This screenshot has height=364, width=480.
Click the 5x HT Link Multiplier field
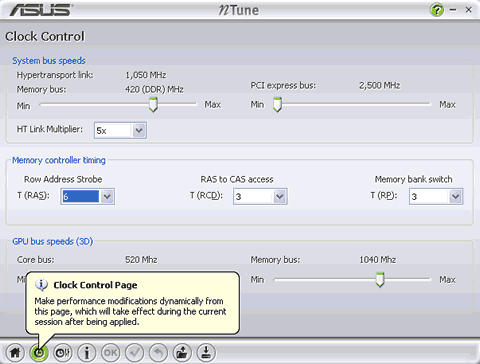pos(114,130)
